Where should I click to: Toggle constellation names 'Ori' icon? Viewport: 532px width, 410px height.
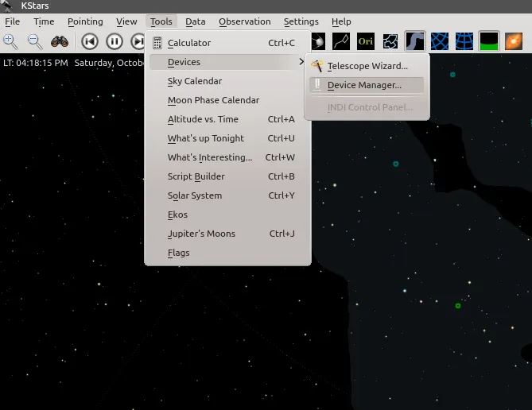click(366, 41)
